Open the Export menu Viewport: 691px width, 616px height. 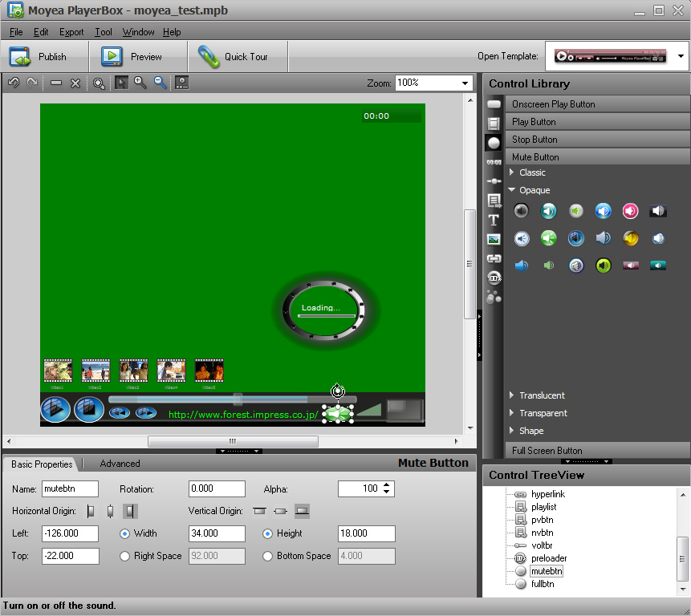[x=71, y=32]
